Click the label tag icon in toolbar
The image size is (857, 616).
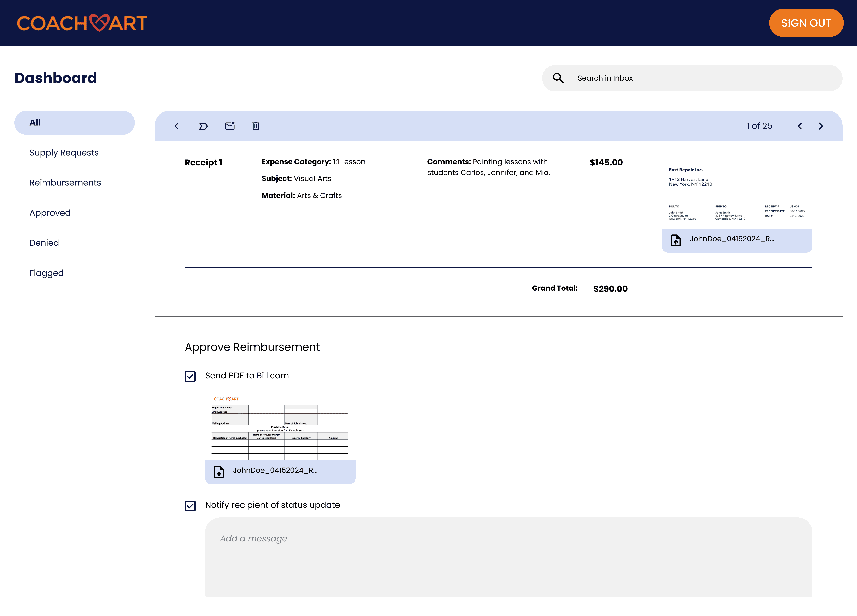point(203,126)
